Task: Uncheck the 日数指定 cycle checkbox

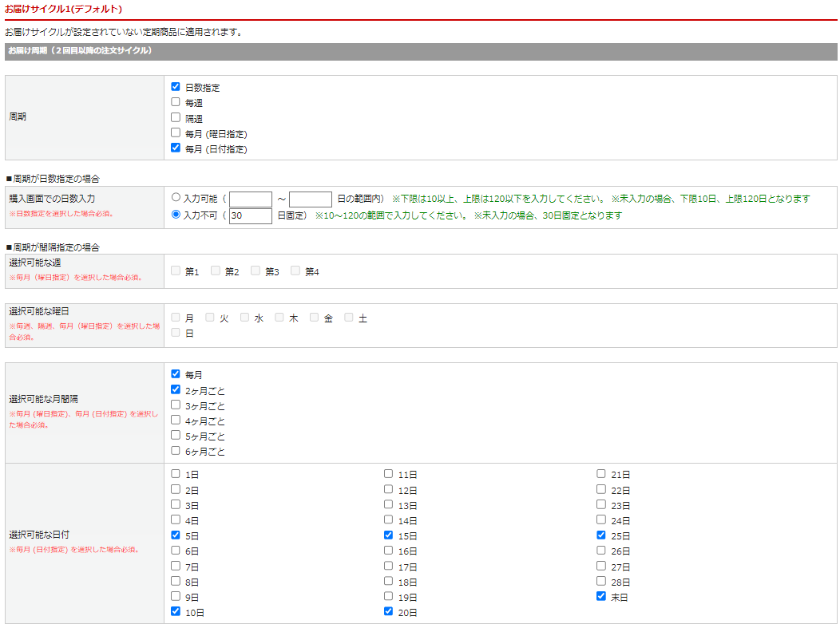Action: tap(176, 87)
